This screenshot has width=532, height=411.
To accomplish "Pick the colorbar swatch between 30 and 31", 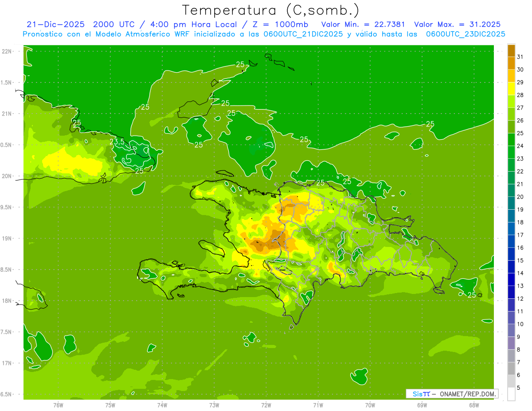I will [x=511, y=63].
